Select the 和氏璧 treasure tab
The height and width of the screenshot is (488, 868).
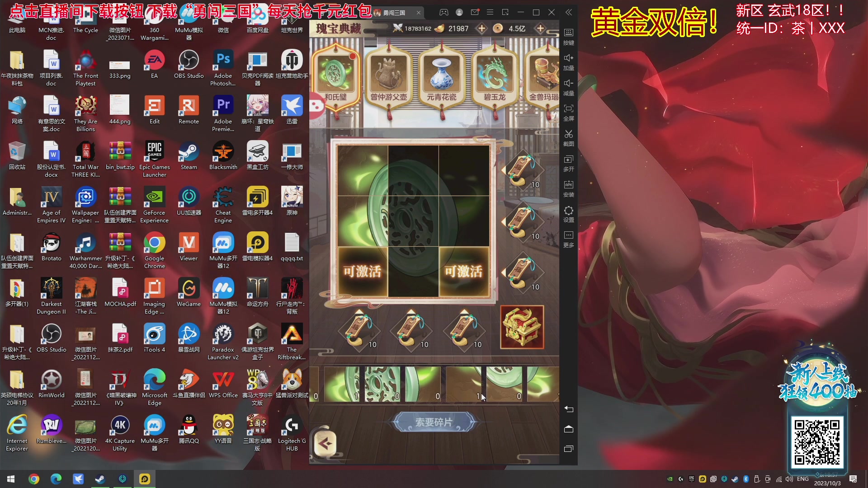[x=335, y=77]
